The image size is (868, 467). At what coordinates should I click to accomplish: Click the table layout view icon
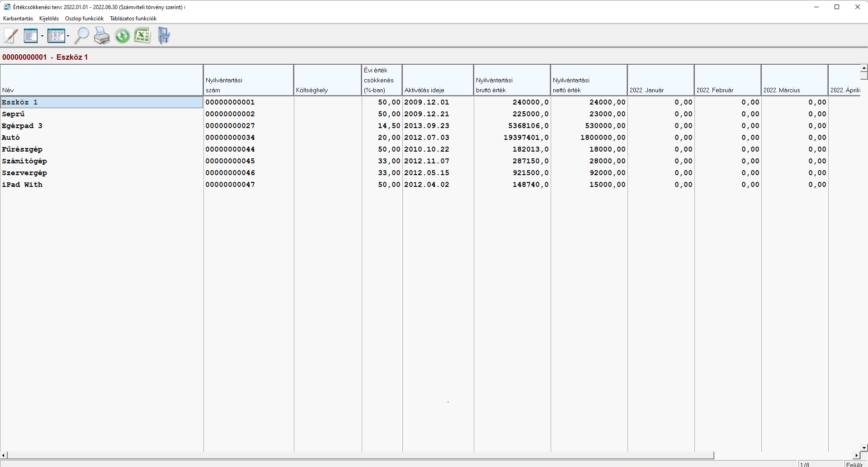coord(56,36)
